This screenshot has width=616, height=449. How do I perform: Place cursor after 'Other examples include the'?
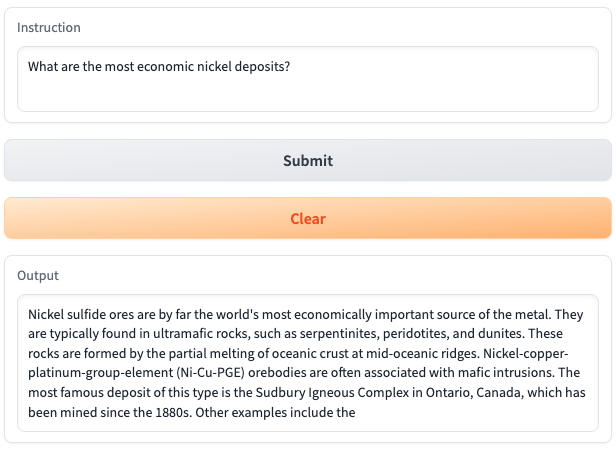click(358, 411)
